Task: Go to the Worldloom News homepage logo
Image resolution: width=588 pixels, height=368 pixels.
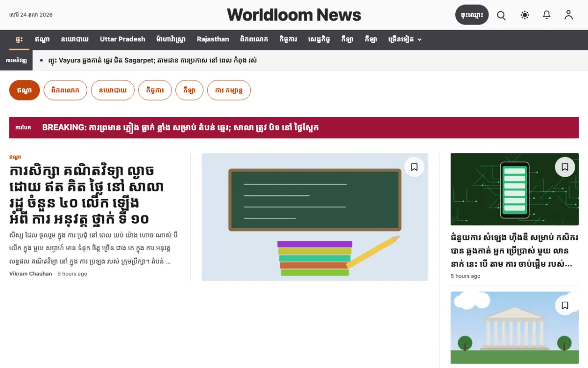Action: pos(294,15)
